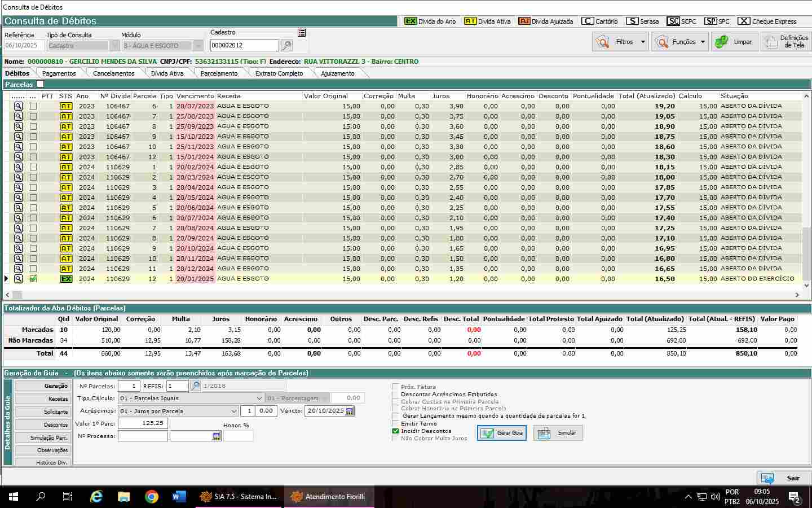This screenshot has height=508, width=812.
Task: Switch to the Pagamentos tab
Action: (x=59, y=73)
